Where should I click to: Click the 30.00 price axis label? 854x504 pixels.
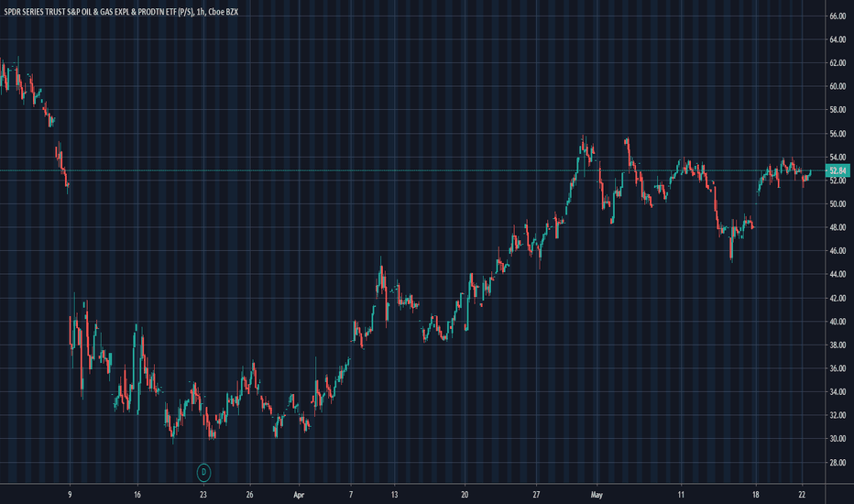[x=838, y=439]
